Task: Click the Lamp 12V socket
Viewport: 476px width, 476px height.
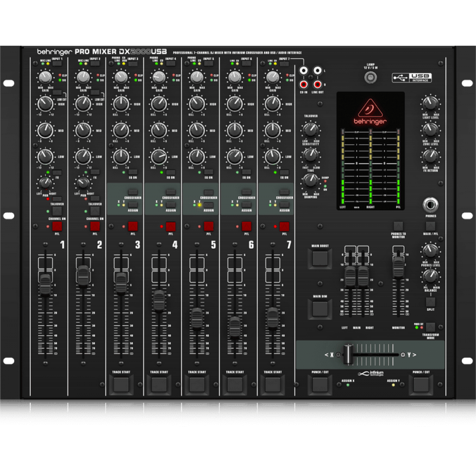Action: 370,78
